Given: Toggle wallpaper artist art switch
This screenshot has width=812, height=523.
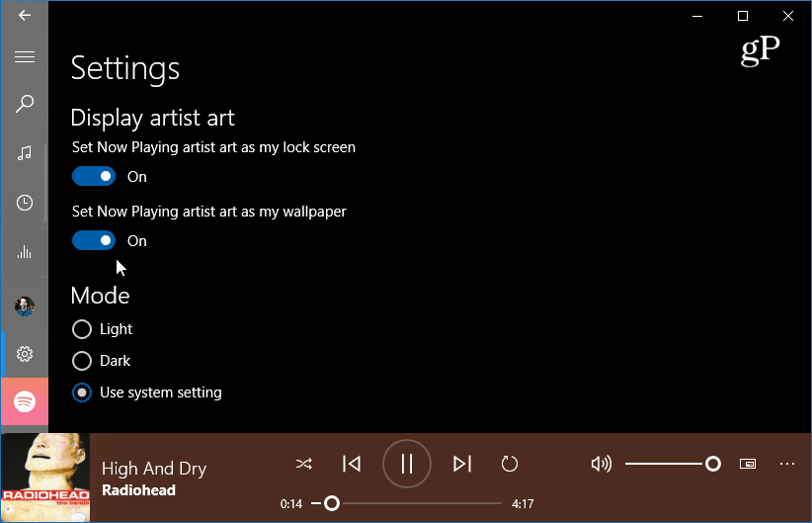Looking at the screenshot, I should pos(94,240).
